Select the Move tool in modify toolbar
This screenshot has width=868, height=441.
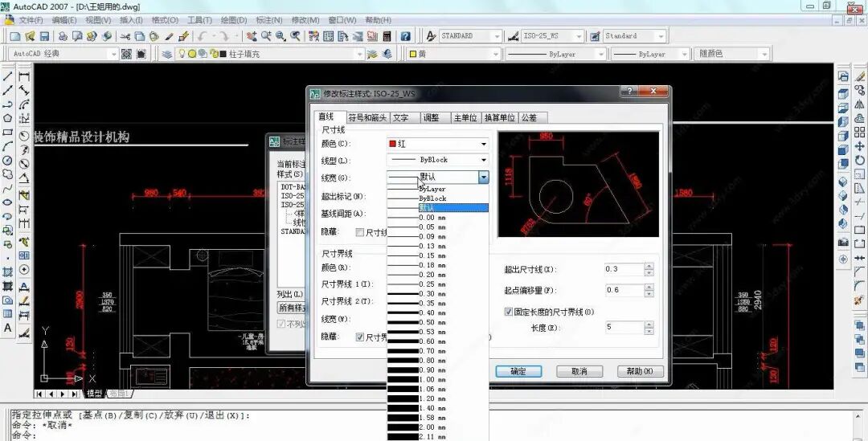tap(859, 146)
